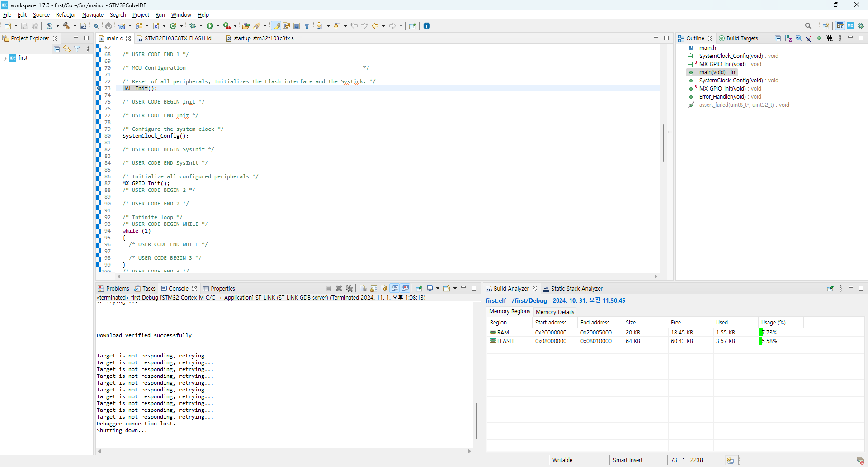Open the Window menu
The height and width of the screenshot is (467, 868).
click(181, 14)
